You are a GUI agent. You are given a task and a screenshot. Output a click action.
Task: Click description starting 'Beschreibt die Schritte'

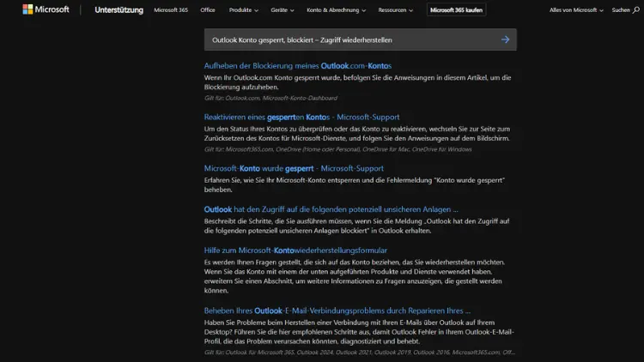(x=356, y=226)
